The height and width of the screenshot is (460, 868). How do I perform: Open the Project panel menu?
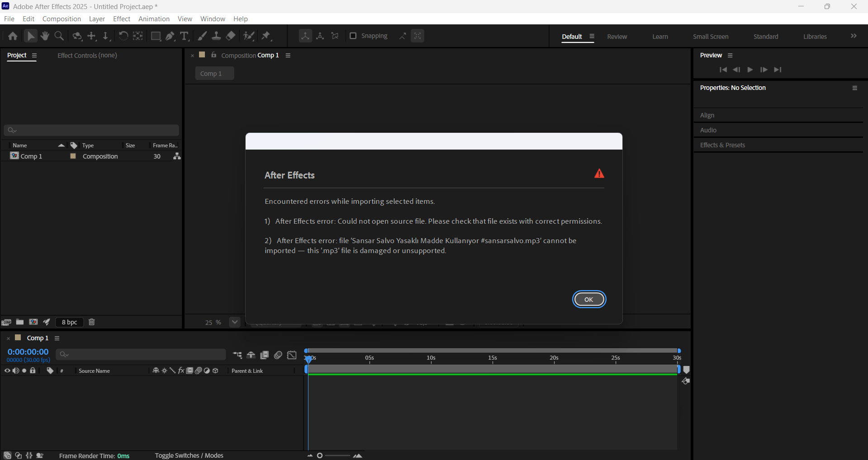point(34,56)
